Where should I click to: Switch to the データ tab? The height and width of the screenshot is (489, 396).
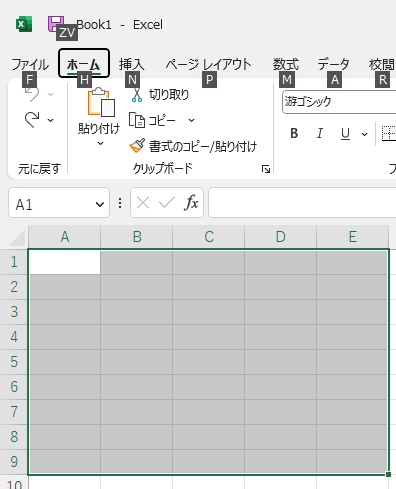(x=333, y=64)
